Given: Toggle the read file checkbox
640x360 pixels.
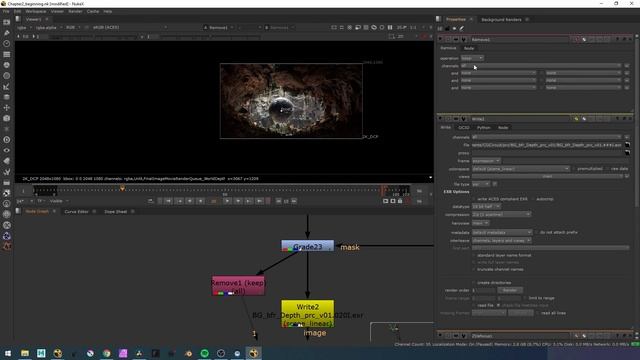Looking at the screenshot, I should pos(474,305).
